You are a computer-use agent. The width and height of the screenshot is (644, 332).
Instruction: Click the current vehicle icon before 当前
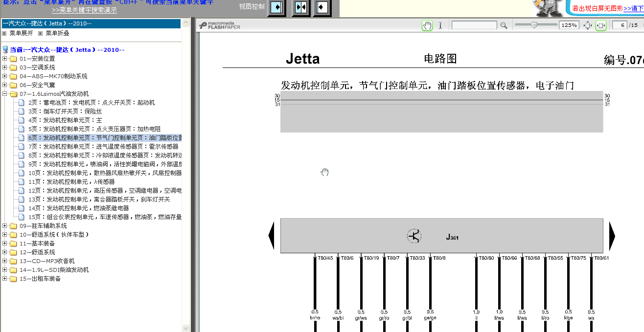point(5,49)
